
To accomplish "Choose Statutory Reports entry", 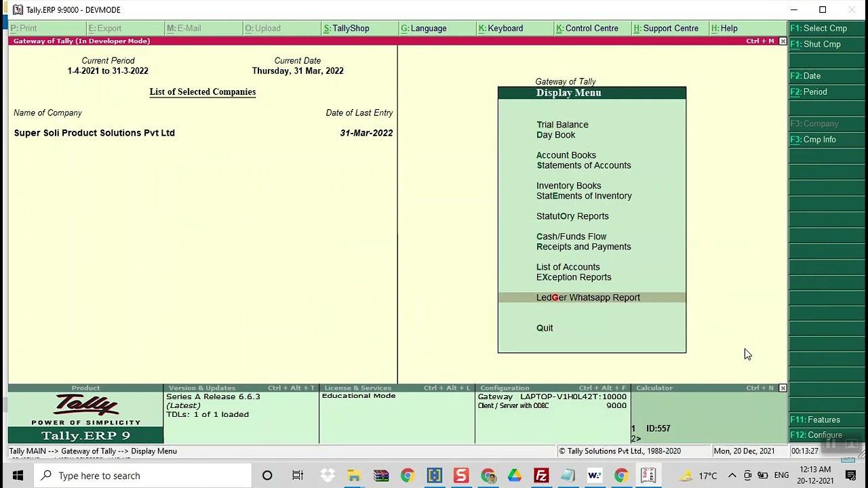I will [x=572, y=216].
